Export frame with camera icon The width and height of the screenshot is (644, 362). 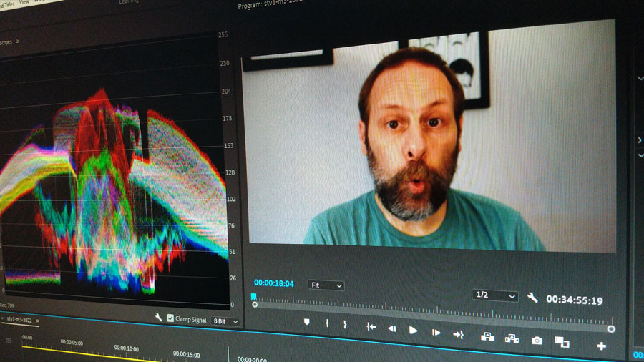pos(537,341)
